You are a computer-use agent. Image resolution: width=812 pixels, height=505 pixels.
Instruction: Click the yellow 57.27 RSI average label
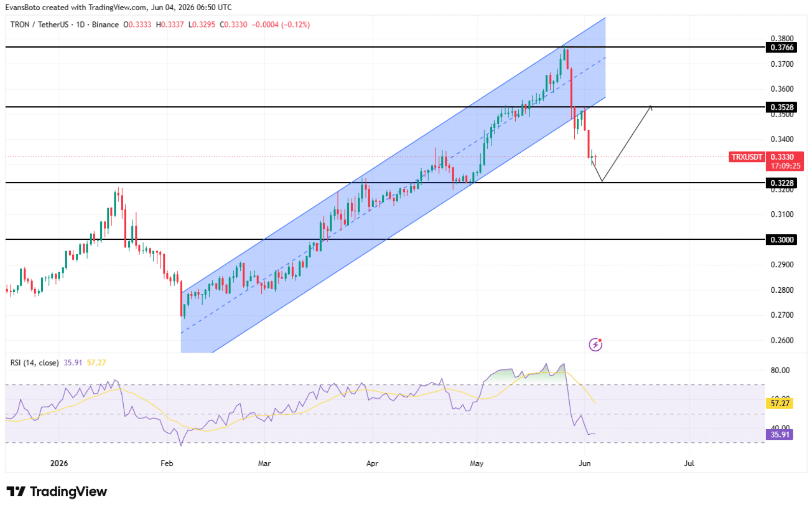click(x=779, y=403)
